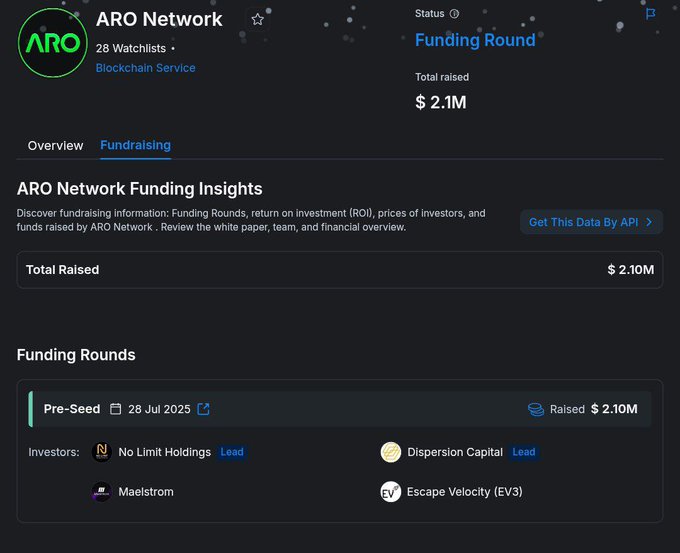The height and width of the screenshot is (553, 680).
Task: Add ARO Network to watchlist via star icon
Action: click(258, 19)
